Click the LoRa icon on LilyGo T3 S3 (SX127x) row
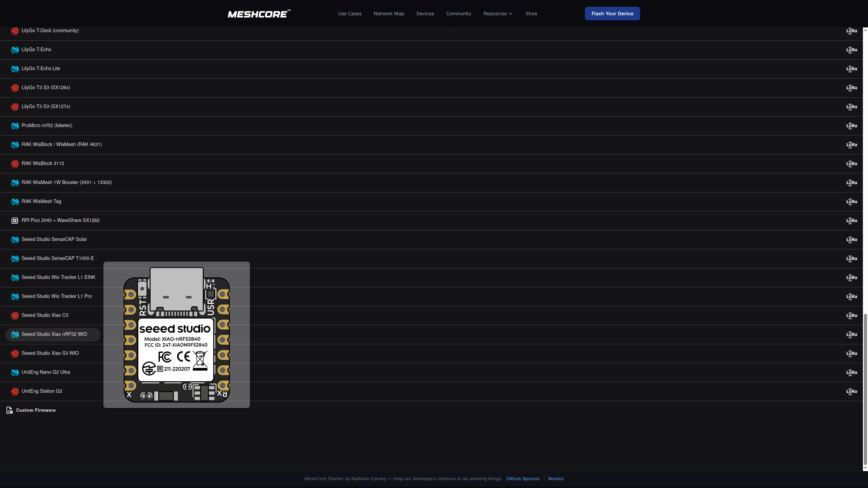The image size is (868, 488). (x=851, y=107)
